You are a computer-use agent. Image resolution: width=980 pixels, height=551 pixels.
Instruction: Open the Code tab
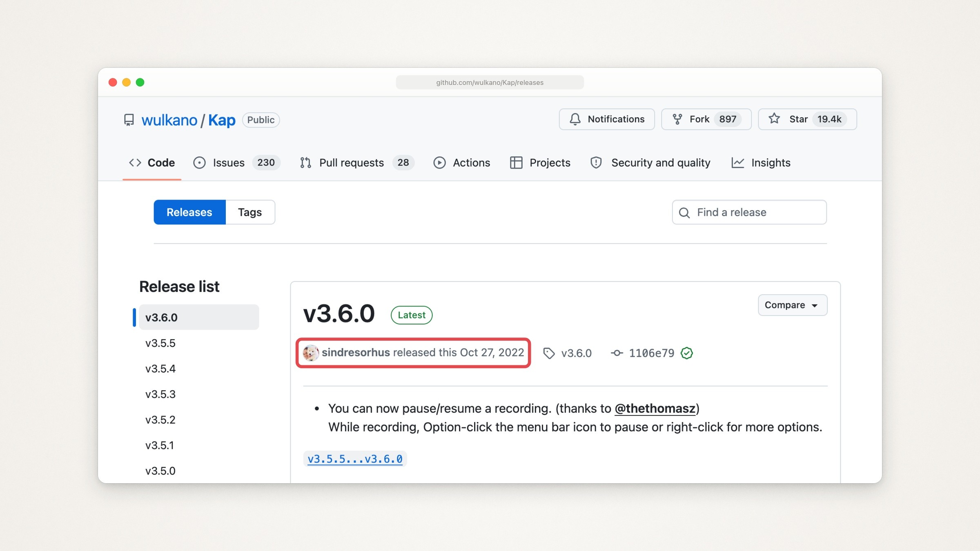click(x=152, y=163)
